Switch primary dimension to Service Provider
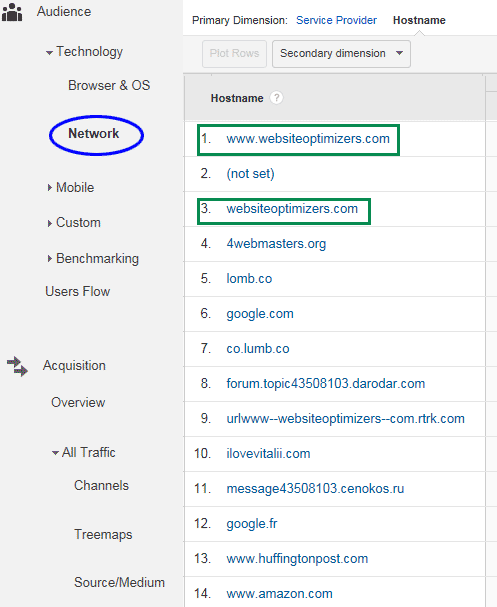The image size is (497, 607). coord(336,20)
